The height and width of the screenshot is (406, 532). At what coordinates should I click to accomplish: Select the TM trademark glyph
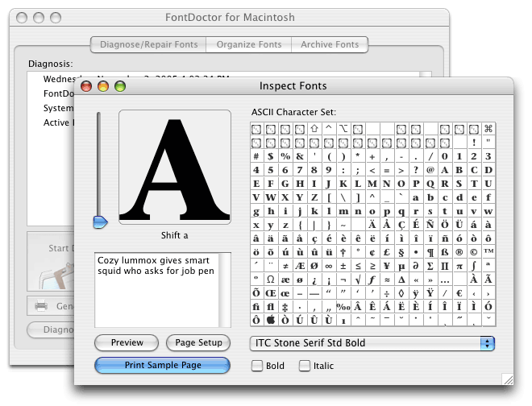coord(488,252)
